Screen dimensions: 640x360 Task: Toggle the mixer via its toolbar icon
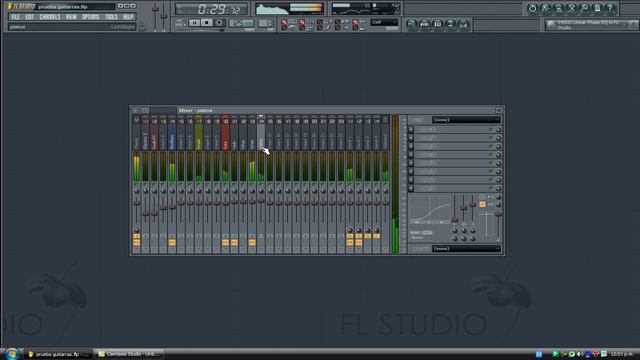tap(464, 24)
